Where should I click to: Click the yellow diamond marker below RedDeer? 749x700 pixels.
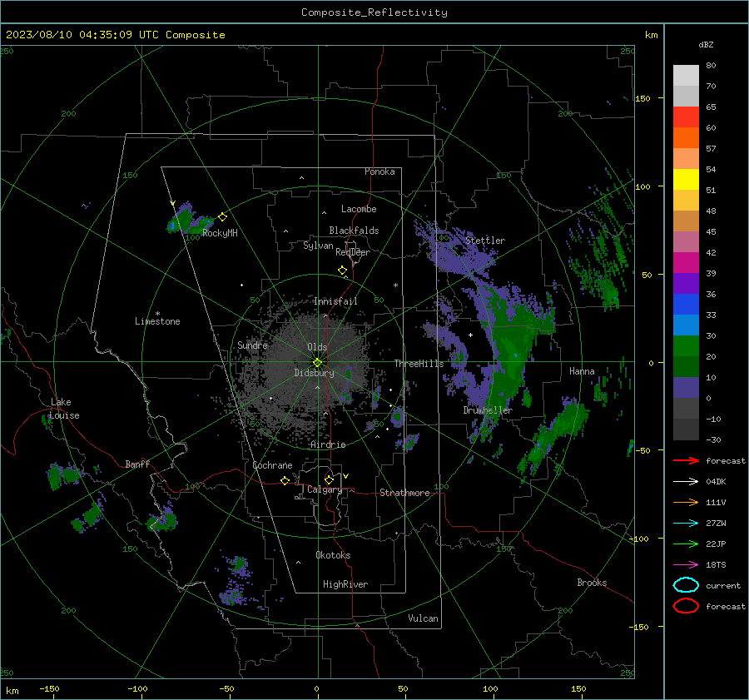(x=343, y=271)
